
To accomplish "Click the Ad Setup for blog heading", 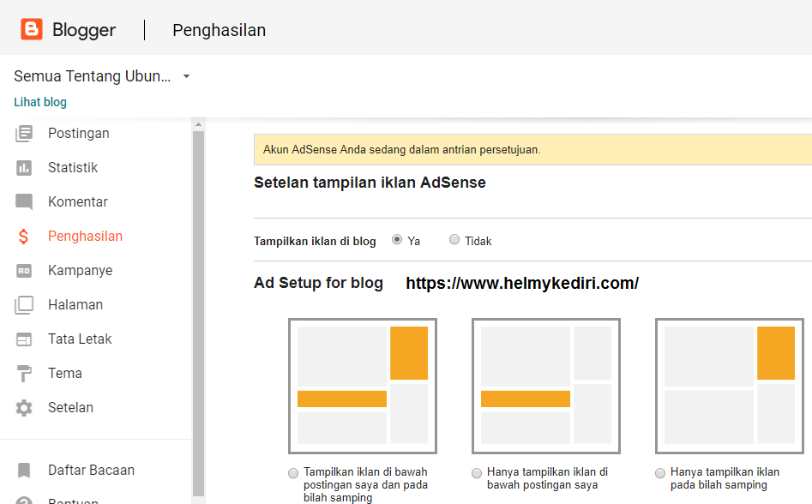I will tap(318, 283).
